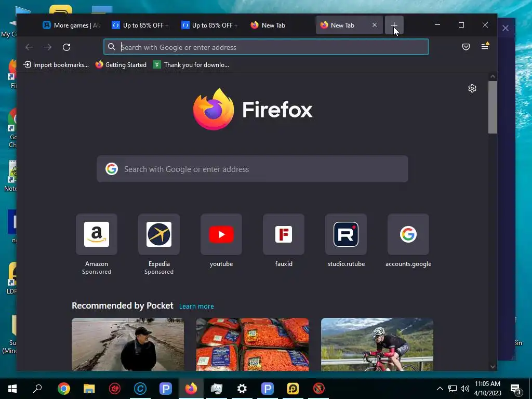This screenshot has width=532, height=399.
Task: Open the notification center
Action: pos(516,389)
